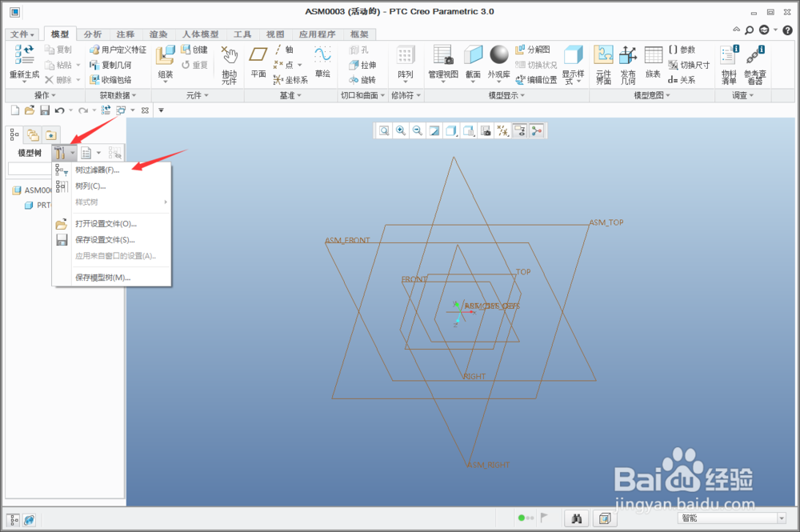Click the Zoom In icon in graphics toolbar
This screenshot has height=532, width=800.
pyautogui.click(x=401, y=131)
